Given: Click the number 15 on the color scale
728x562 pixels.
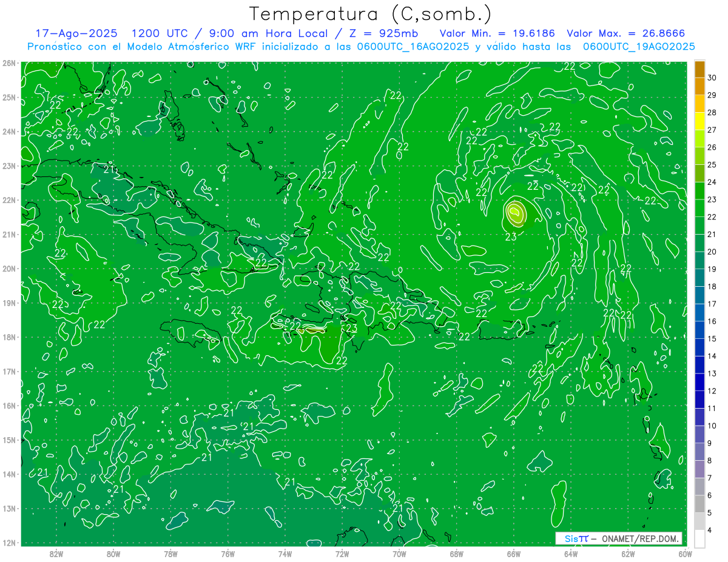Looking at the screenshot, I should 712,339.
